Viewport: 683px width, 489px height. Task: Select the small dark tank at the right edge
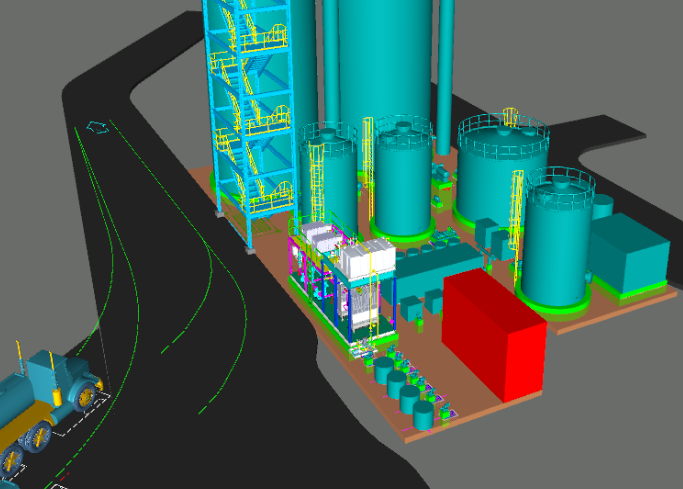point(602,208)
